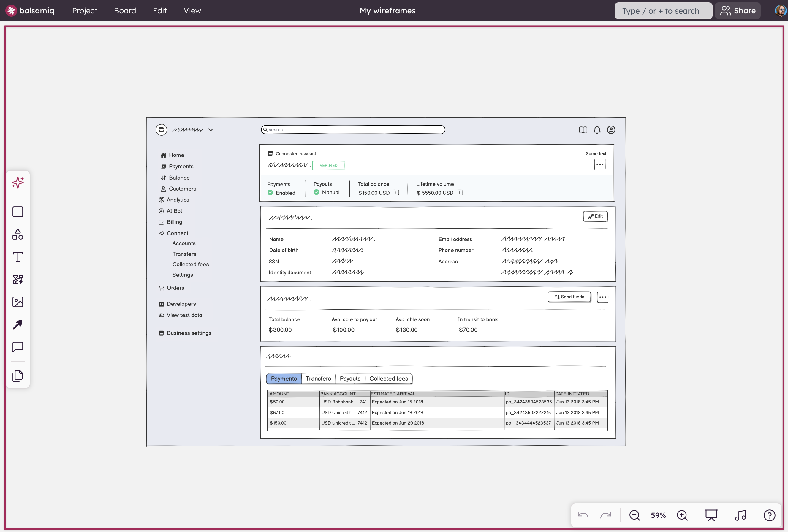The height and width of the screenshot is (532, 788).
Task: Open the AI sparkle tool in left toolbar
Action: [18, 182]
